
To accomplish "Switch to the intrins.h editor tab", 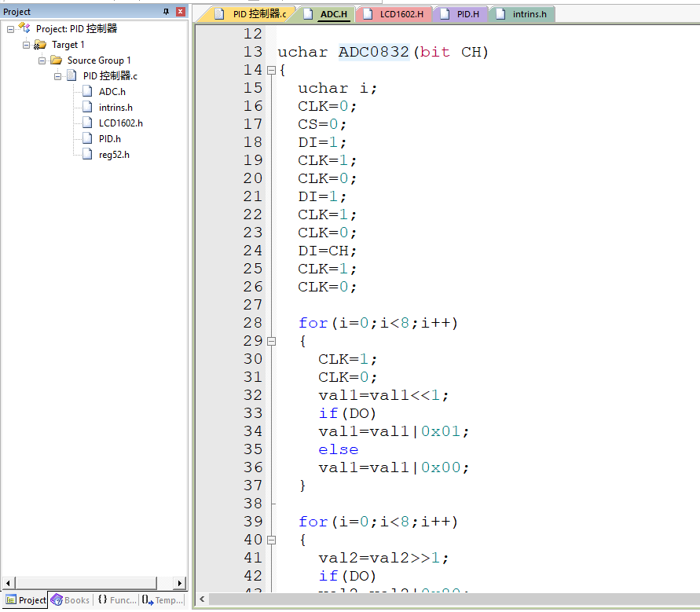I will click(522, 14).
